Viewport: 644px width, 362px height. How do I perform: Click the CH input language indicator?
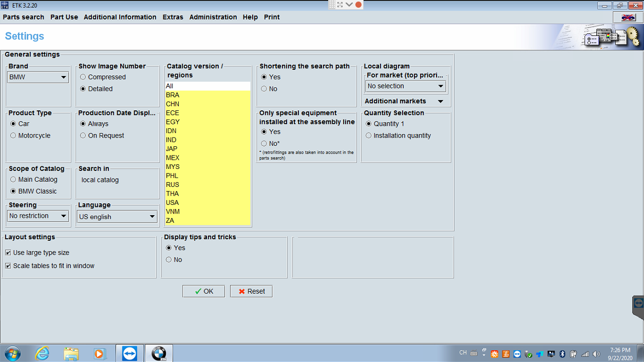click(463, 352)
